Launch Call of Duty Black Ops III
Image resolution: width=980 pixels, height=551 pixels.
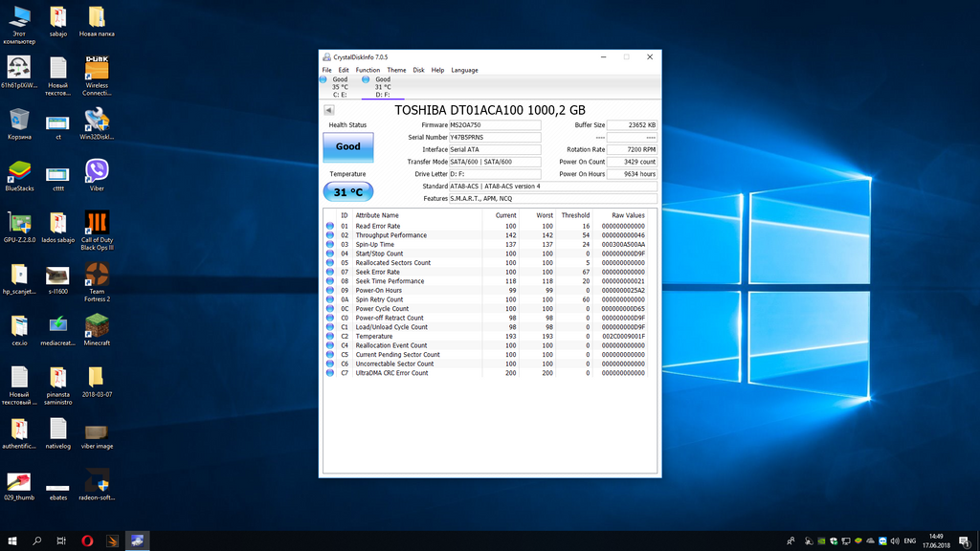pos(97,231)
